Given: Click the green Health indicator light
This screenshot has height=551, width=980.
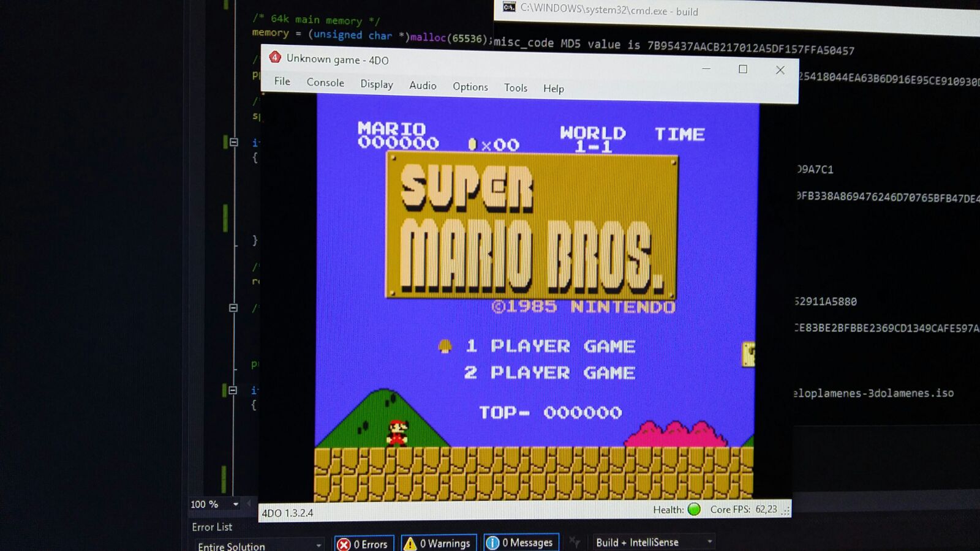Looking at the screenshot, I should 694,509.
